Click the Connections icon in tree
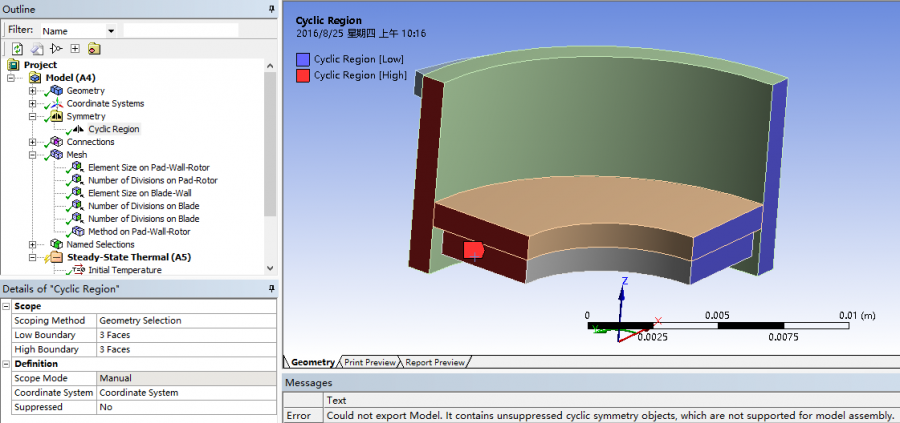 point(56,142)
